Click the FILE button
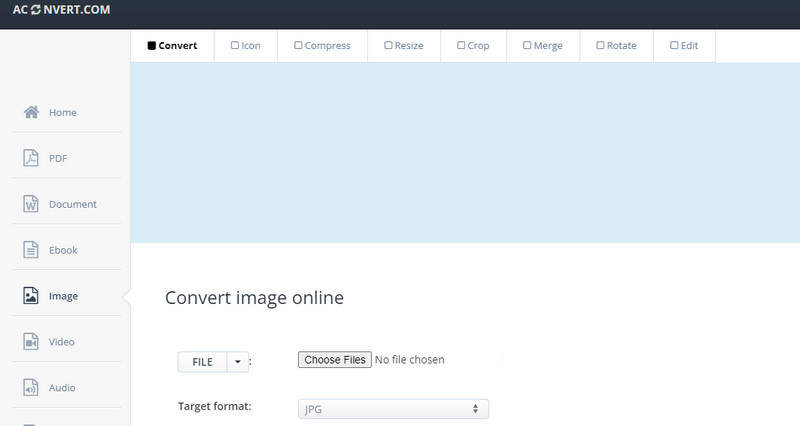800x426 pixels. [202, 362]
